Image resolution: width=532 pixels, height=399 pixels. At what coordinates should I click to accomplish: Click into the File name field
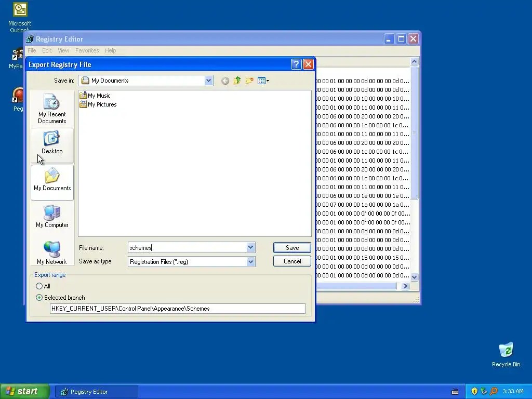187,248
